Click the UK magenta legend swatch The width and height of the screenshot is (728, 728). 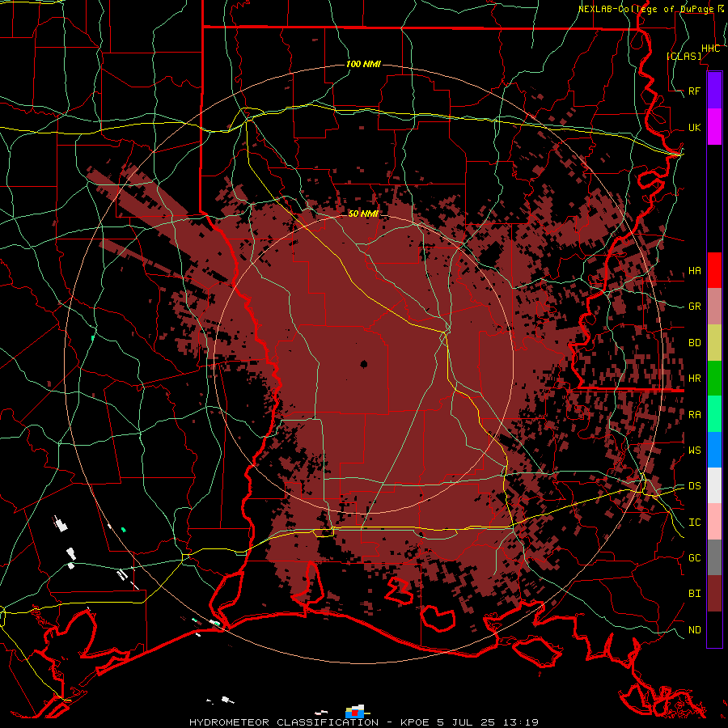point(714,127)
